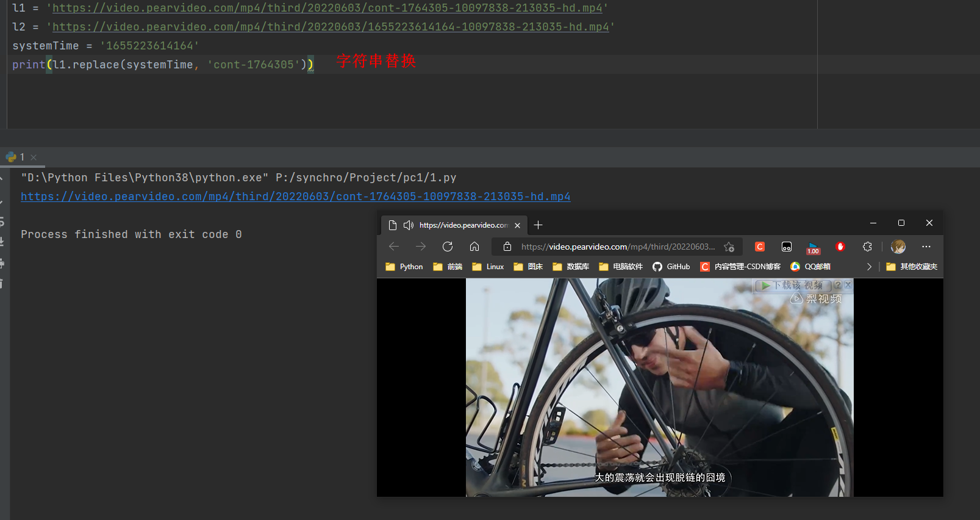980x520 pixels.
Task: Close the download video overlay
Action: click(848, 285)
